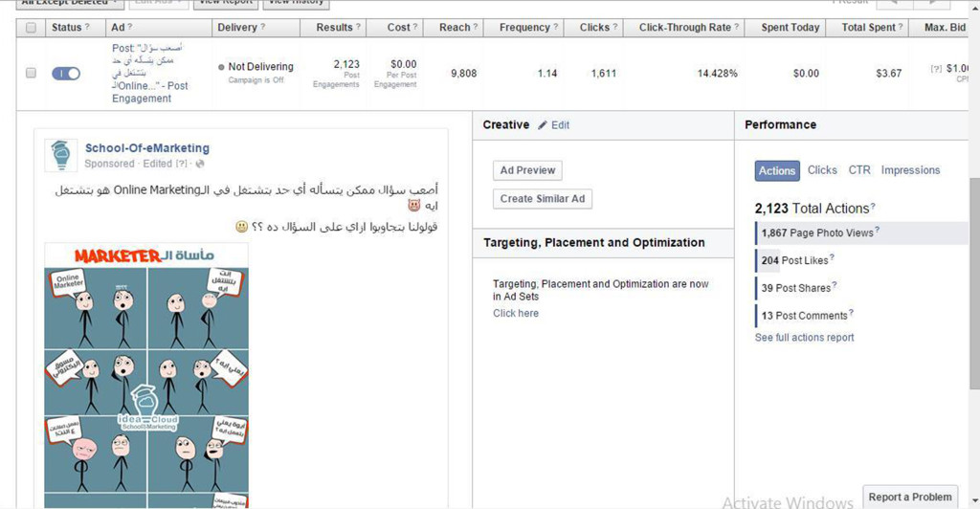Click the Edit link next to Creative

coord(560,125)
